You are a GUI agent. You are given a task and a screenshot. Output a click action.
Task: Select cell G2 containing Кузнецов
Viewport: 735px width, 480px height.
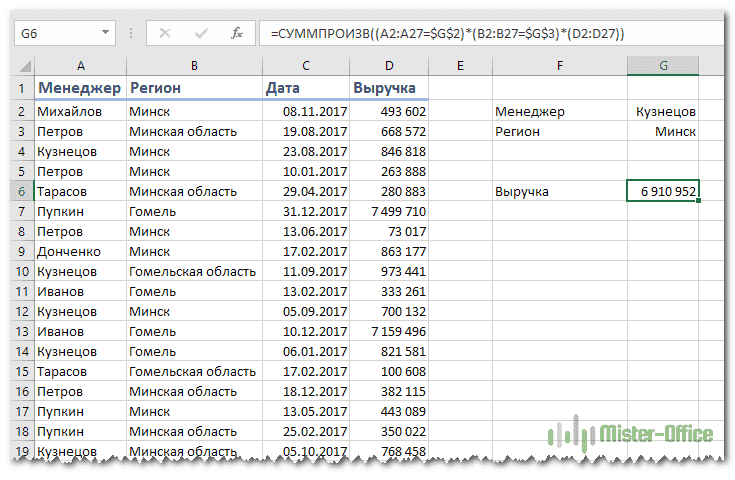point(663,111)
